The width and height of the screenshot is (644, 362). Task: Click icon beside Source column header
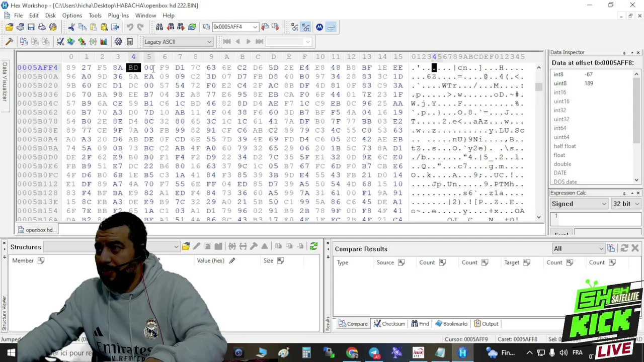401,262
